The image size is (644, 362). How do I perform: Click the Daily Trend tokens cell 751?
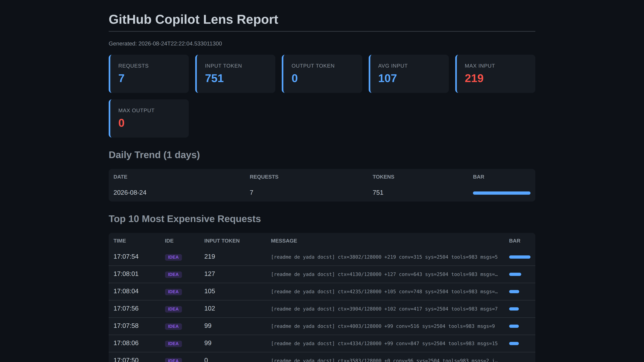(x=378, y=193)
